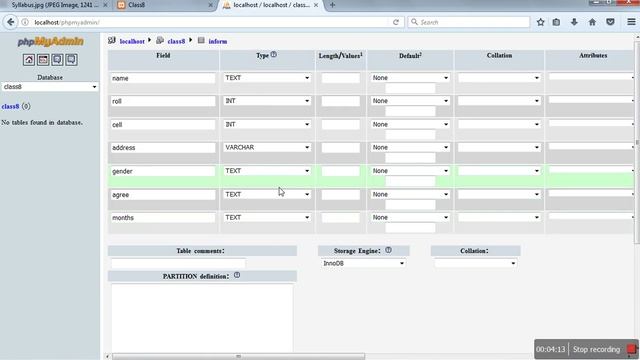Viewport: 640px width, 360px height.
Task: Click the browser Search box
Action: pos(469,22)
